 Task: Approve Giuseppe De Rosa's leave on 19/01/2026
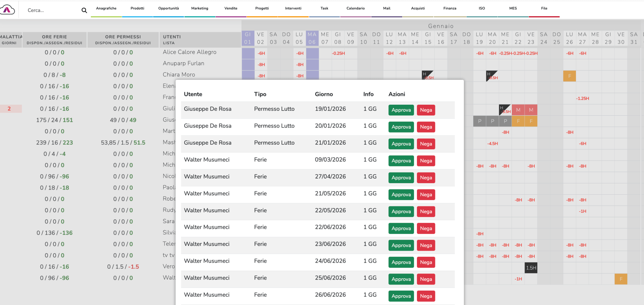pos(401,110)
